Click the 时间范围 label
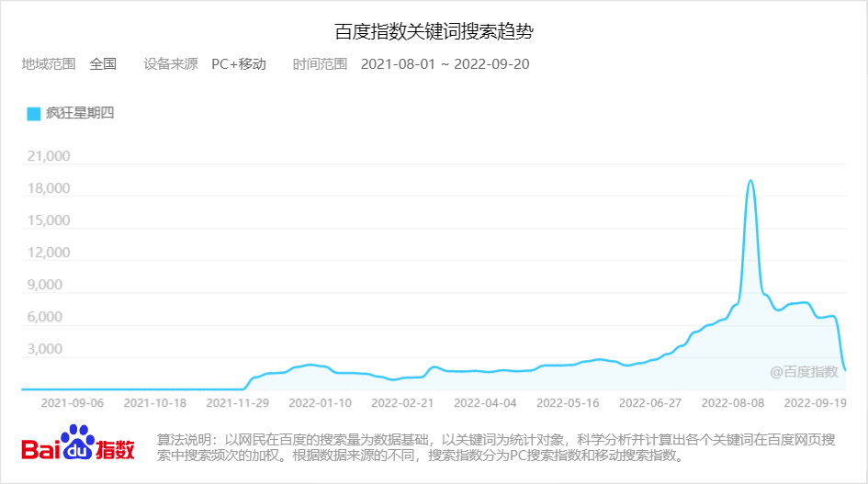 (320, 64)
